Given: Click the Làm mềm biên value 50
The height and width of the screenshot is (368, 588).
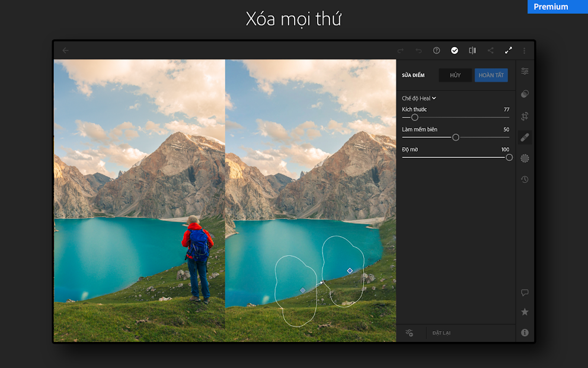Looking at the screenshot, I should point(506,129).
